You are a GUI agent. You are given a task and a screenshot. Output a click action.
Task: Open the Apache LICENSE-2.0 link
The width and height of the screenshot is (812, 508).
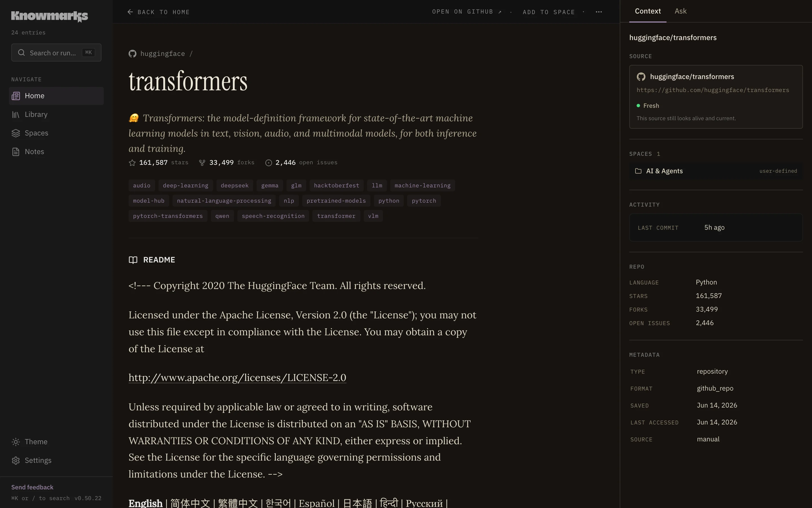(x=237, y=378)
